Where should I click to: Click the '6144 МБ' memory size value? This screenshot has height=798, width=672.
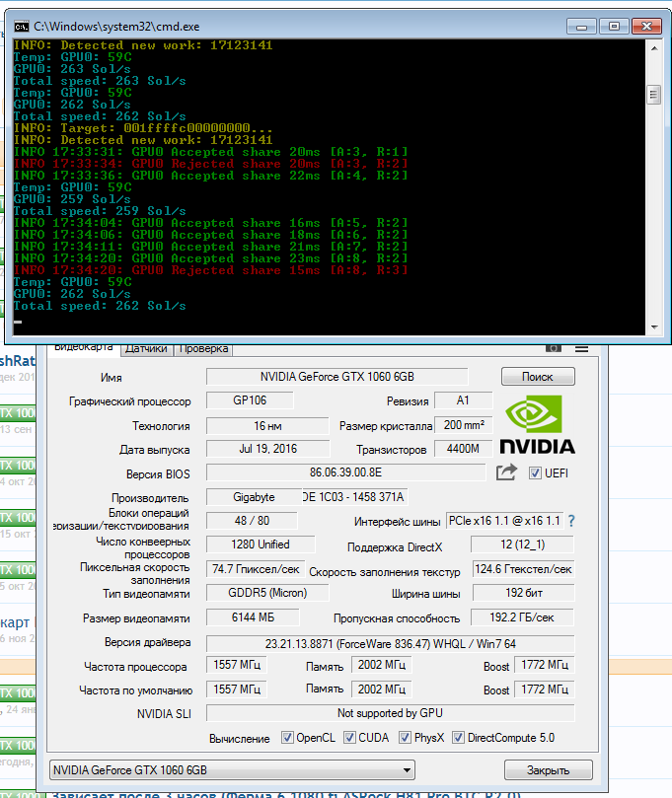pos(253,617)
